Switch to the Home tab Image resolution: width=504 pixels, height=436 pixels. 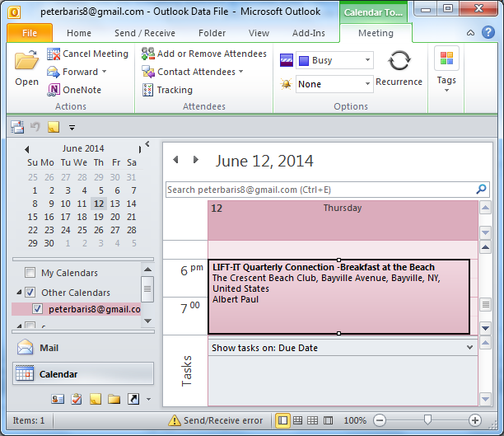tap(79, 33)
